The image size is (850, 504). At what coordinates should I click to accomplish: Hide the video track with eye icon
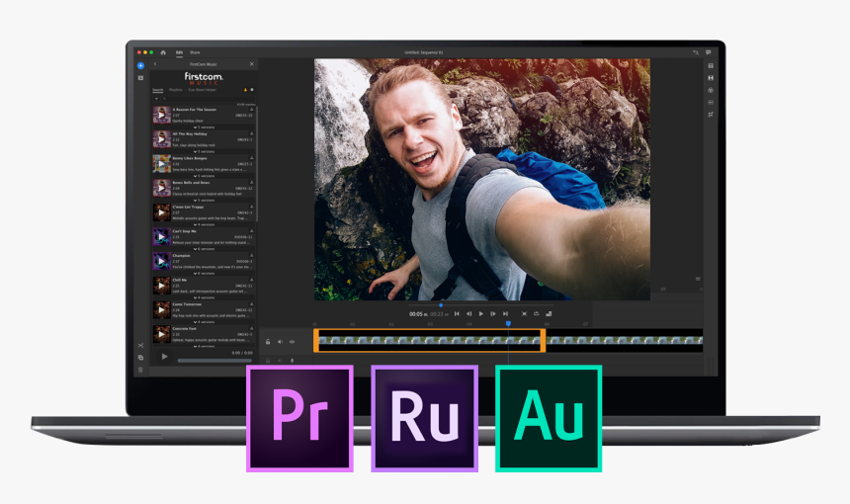293,342
